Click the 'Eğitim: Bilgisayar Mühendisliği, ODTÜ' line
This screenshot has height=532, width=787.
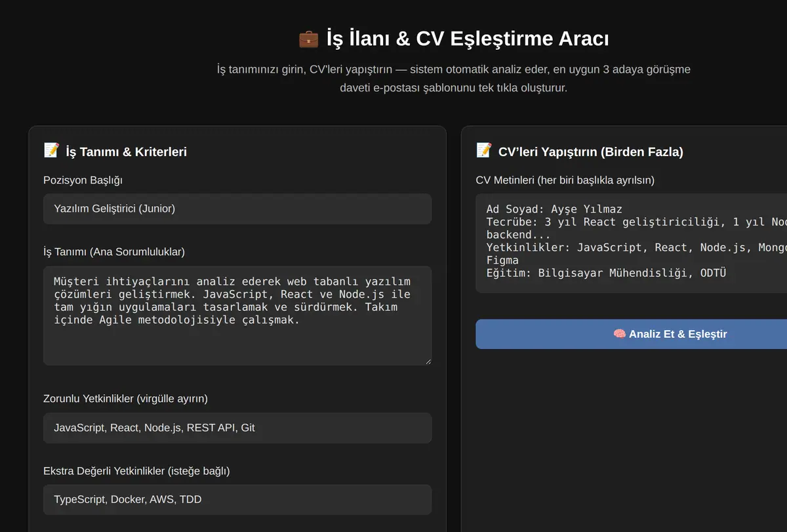tap(606, 273)
